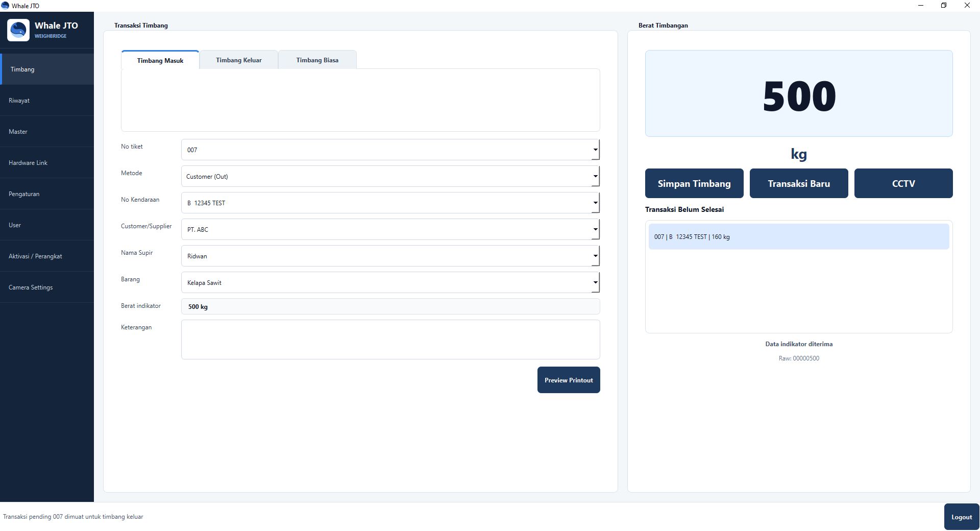The image size is (980, 531).
Task: Start a new transaction with Transaksi Baru
Action: pos(799,183)
